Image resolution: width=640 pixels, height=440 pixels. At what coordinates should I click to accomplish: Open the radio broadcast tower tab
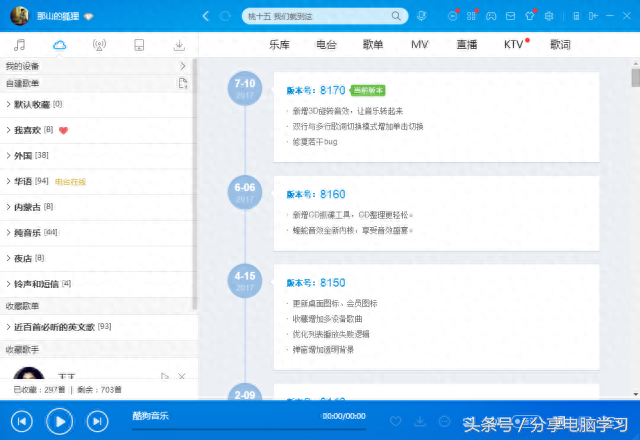99,44
